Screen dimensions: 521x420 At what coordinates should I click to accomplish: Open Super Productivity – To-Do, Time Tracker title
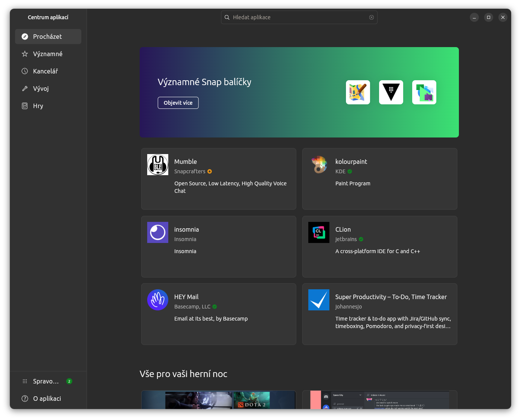[x=391, y=297]
